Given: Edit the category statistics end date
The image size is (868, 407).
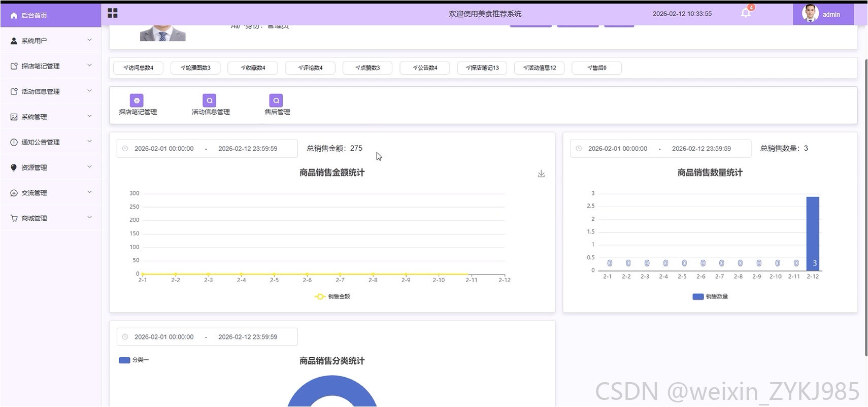Looking at the screenshot, I should click(x=248, y=337).
